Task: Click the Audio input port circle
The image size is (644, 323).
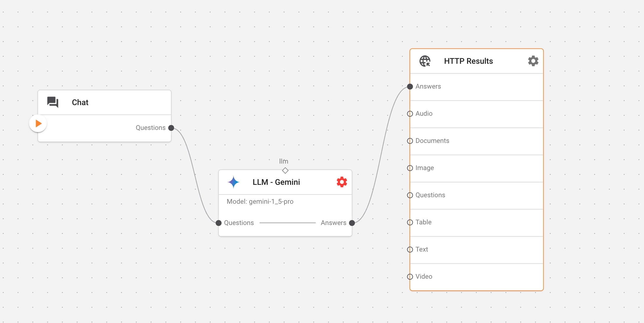Action: point(410,114)
